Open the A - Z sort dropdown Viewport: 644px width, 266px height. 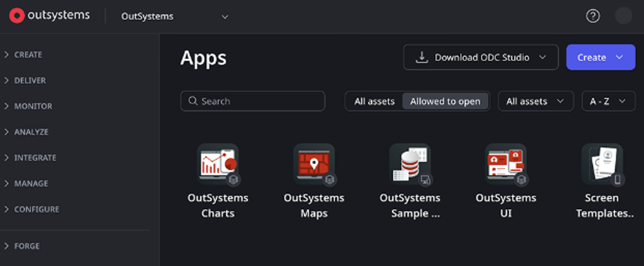pyautogui.click(x=608, y=101)
